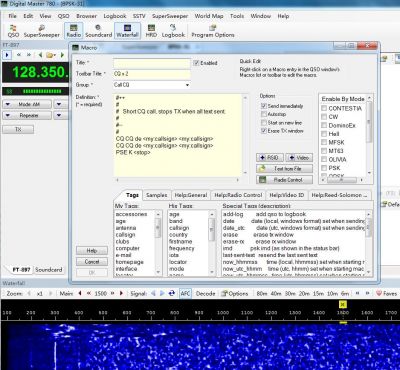This screenshot has width=400, height=370.
Task: Check the CONTESTIA mode checkbox
Action: pos(324,108)
